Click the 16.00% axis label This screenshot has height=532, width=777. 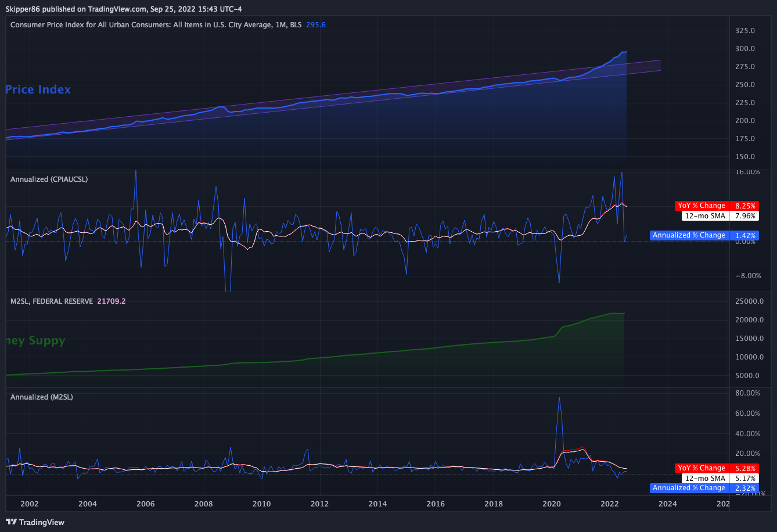coord(747,172)
